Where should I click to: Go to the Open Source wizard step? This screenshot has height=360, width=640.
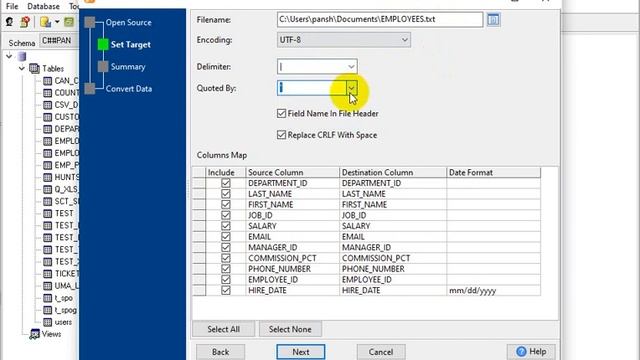point(129,22)
